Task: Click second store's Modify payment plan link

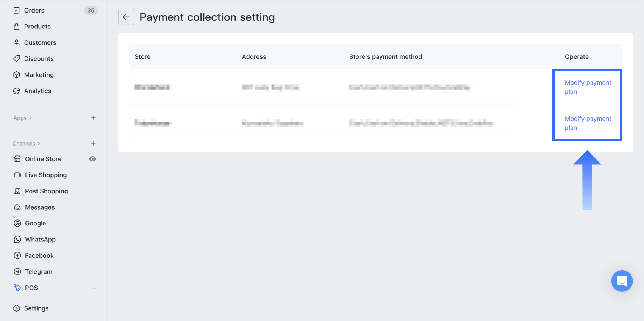Action: click(x=588, y=123)
